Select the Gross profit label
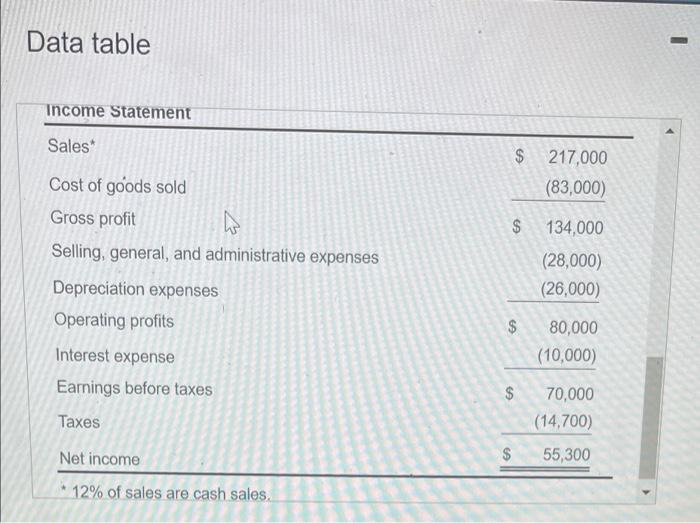This screenshot has height=523, width=700. point(94,218)
